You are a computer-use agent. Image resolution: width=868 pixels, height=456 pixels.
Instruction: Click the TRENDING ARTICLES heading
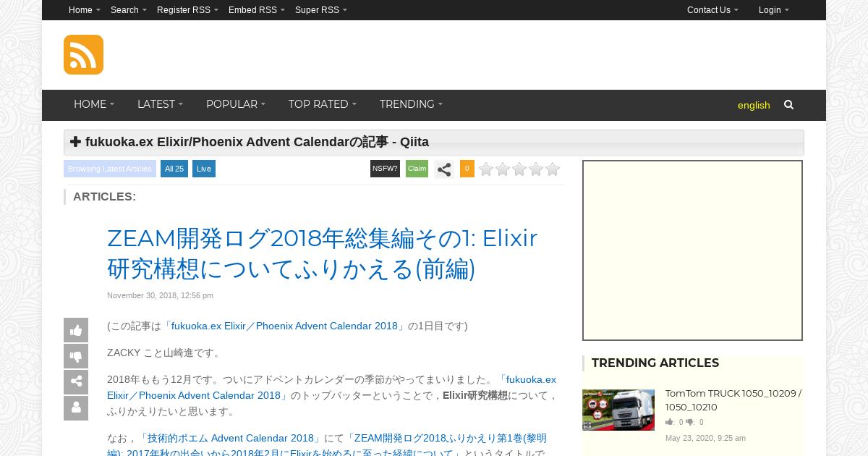655,363
